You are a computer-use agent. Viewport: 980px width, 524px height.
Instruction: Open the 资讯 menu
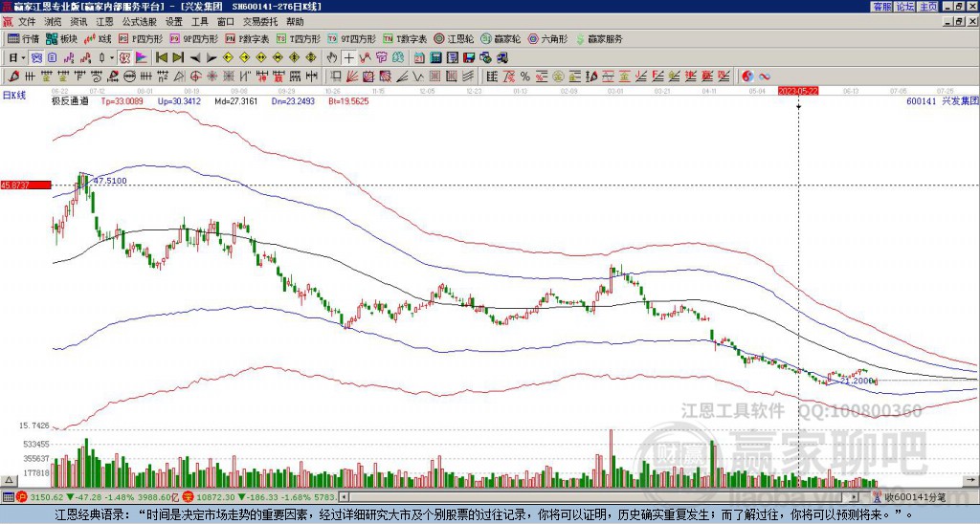(78, 22)
